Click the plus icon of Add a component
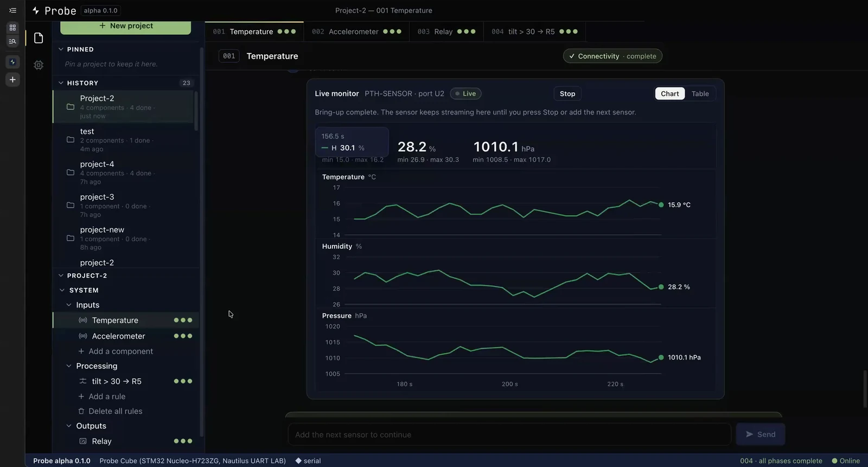Screen dimensions: 868x467 tap(81, 351)
